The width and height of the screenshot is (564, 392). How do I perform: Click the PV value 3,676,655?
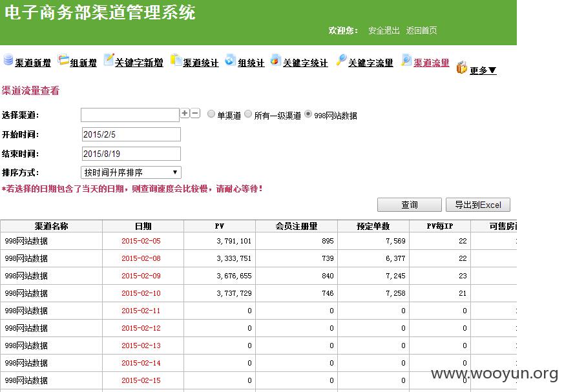pos(234,276)
